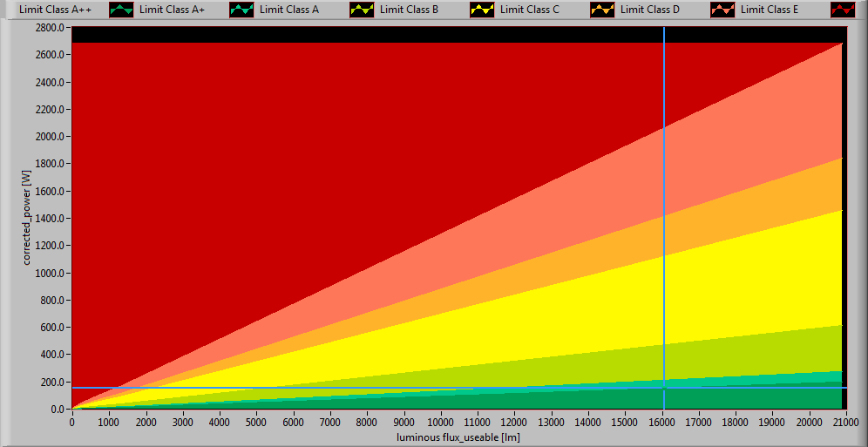This screenshot has width=868, height=447.
Task: Click the horizontal blue cursor line
Action: (349, 388)
